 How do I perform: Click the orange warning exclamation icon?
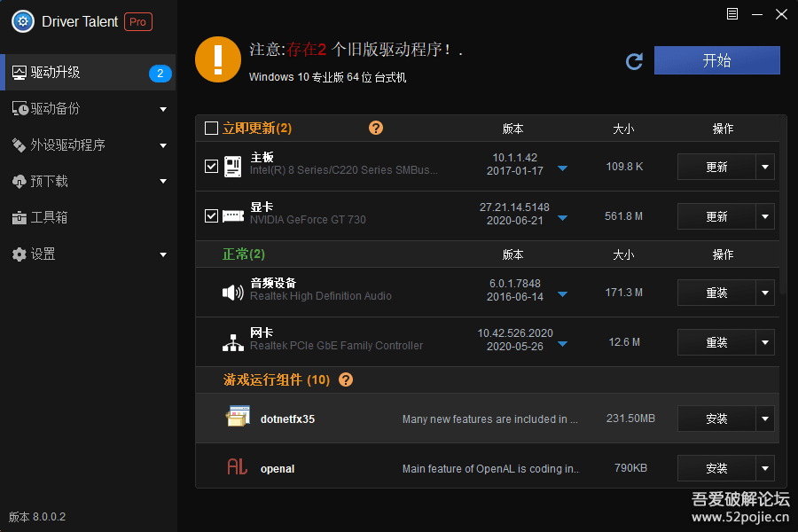pyautogui.click(x=218, y=59)
